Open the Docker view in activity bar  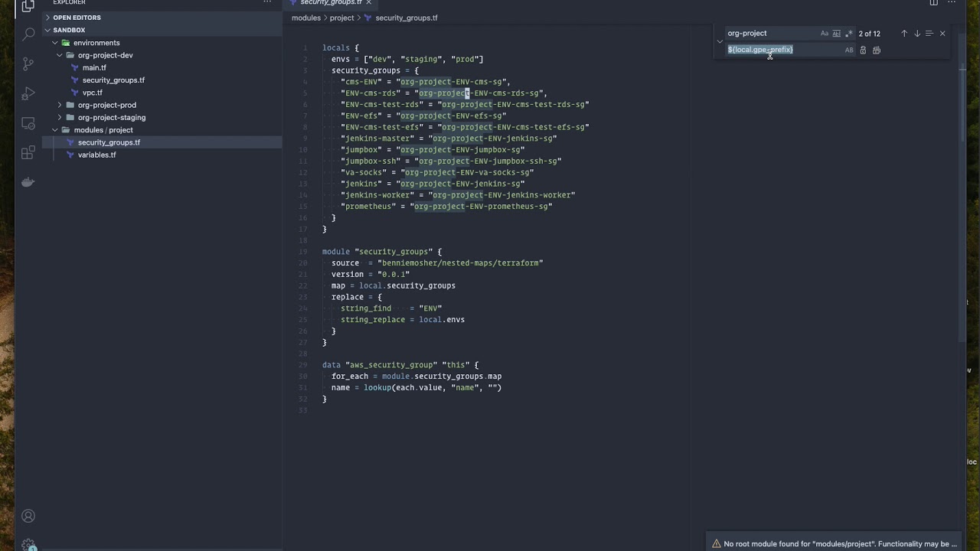[28, 182]
